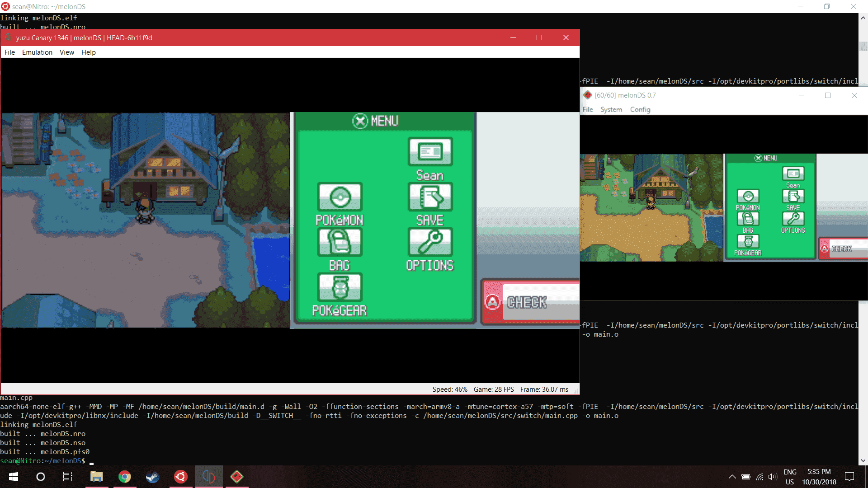
Task: Show hidden system tray icons
Action: pos(732,477)
